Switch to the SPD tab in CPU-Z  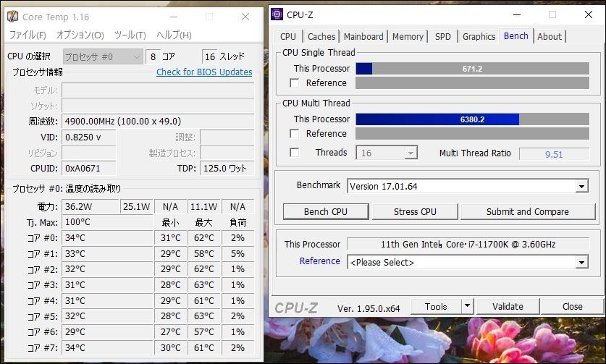[x=442, y=37]
